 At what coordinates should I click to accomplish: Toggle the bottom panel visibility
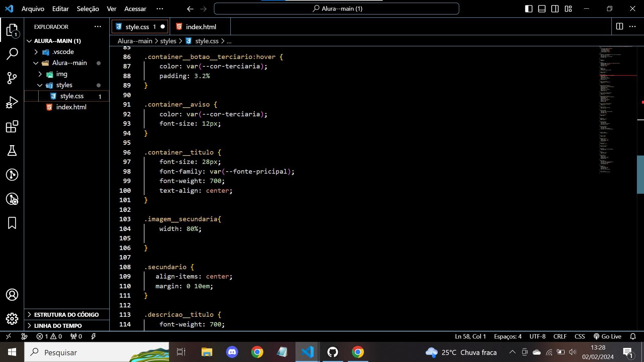pos(542,9)
